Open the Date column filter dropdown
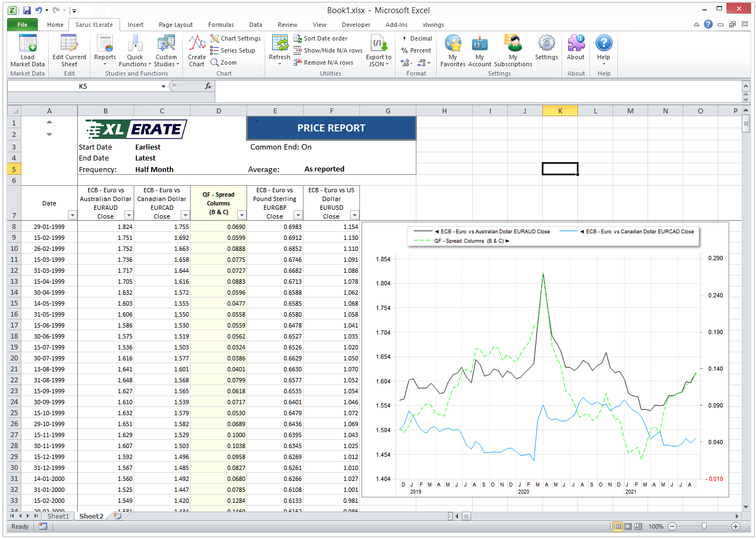 (72, 215)
